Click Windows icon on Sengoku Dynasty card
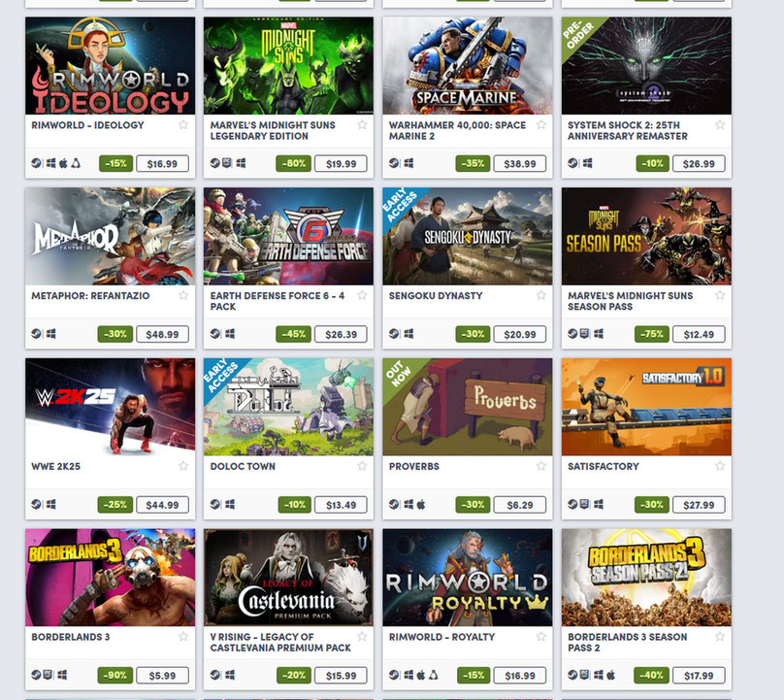784x700 pixels. point(408,333)
